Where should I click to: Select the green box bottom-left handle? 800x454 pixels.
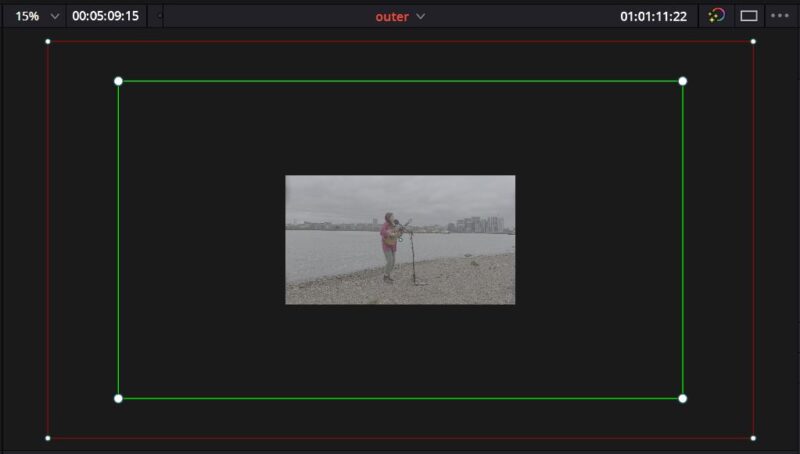tap(118, 398)
